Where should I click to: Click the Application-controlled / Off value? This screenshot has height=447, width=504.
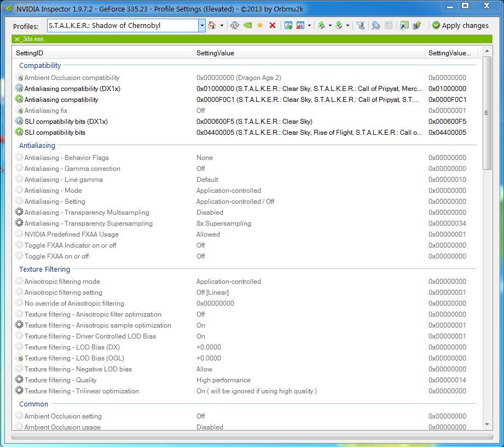tap(235, 202)
